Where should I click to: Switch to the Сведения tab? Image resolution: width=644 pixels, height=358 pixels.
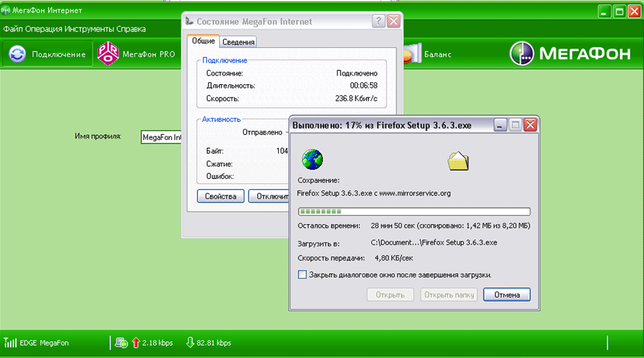[x=238, y=42]
